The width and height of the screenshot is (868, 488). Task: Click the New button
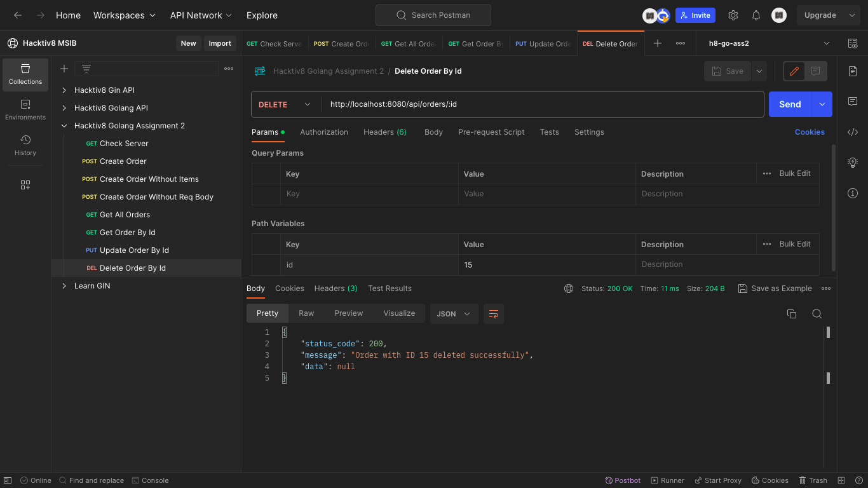click(188, 43)
